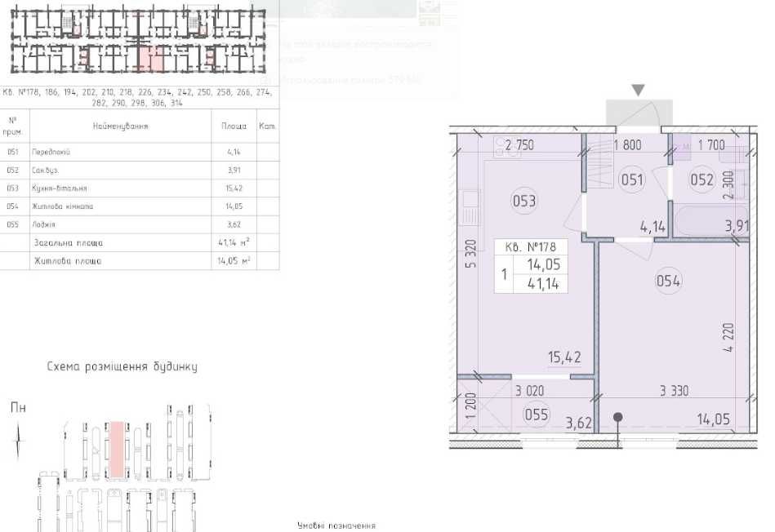
Task: Click the stove icon in kitchen 053
Action: tap(508, 147)
